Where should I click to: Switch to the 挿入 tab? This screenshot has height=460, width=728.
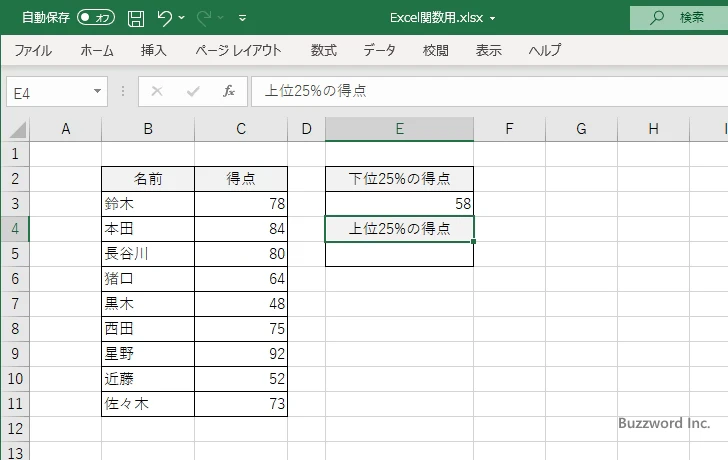[154, 50]
